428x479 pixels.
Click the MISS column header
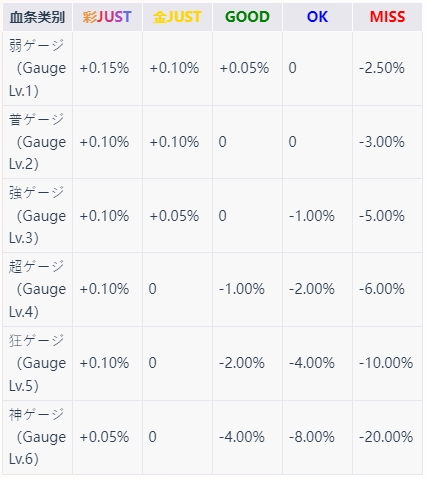387,17
